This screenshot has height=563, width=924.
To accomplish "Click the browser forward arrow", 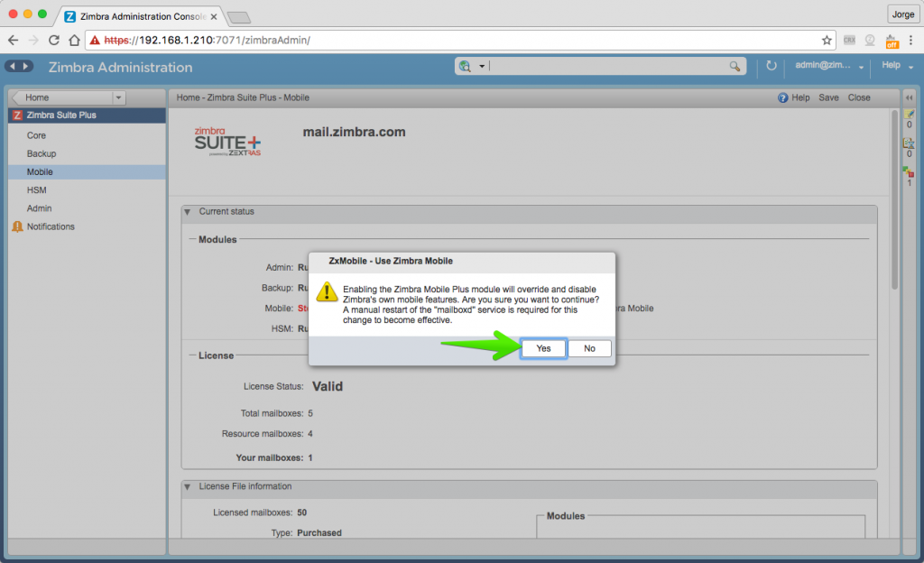I will (x=33, y=40).
